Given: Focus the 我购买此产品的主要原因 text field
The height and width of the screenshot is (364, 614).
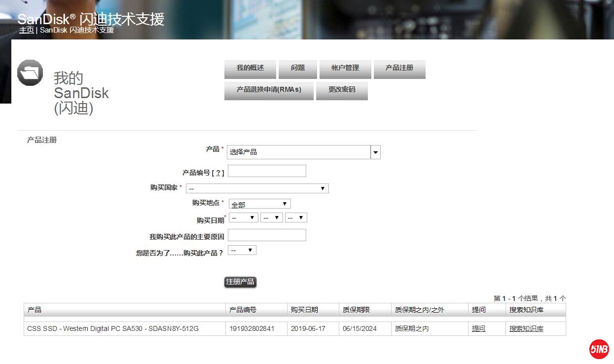Looking at the screenshot, I should click(267, 235).
